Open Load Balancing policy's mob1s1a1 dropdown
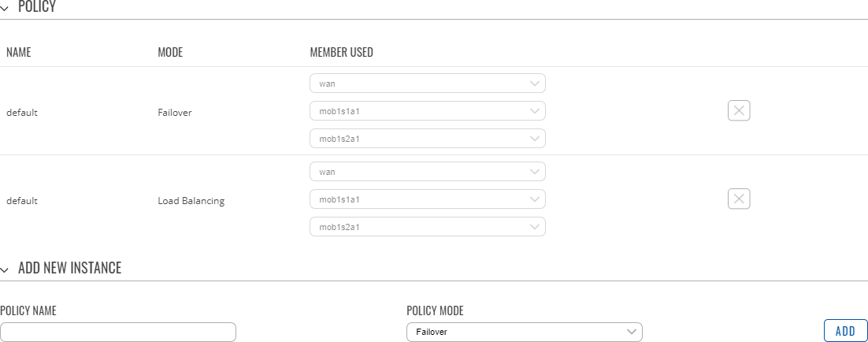 click(x=427, y=199)
